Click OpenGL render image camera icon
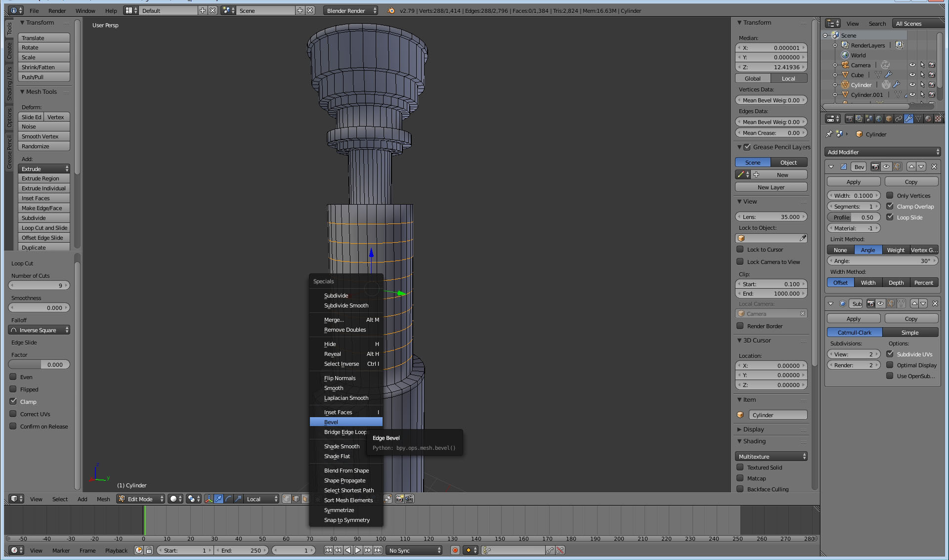Screen dimensions: 949x560 pos(399,499)
